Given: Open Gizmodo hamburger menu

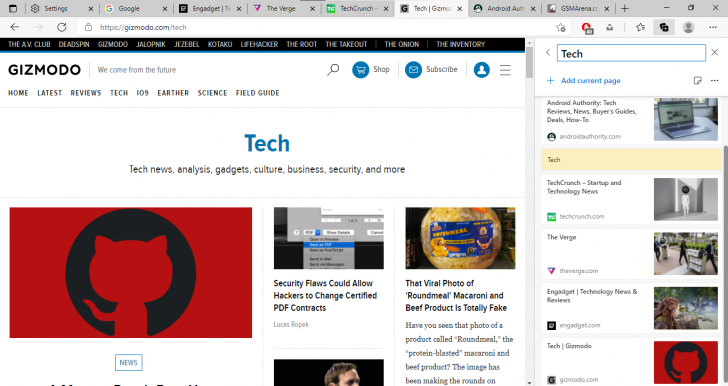Looking at the screenshot, I should coord(505,70).
